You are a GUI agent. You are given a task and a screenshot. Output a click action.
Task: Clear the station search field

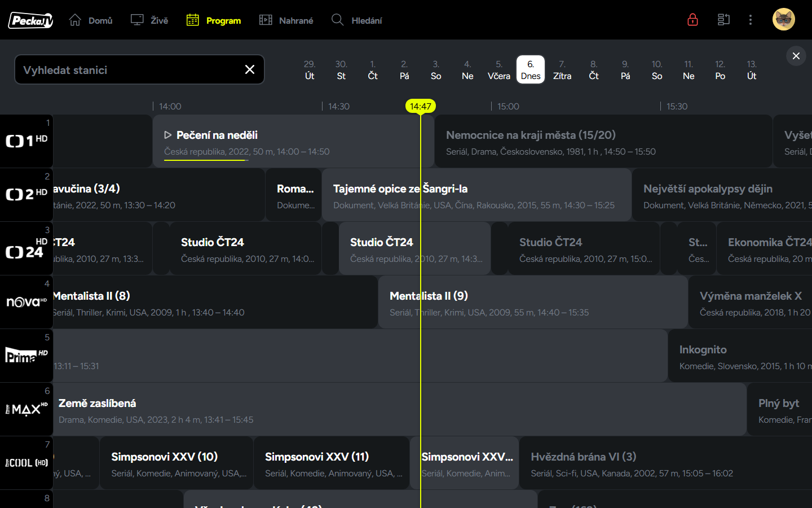pos(250,69)
